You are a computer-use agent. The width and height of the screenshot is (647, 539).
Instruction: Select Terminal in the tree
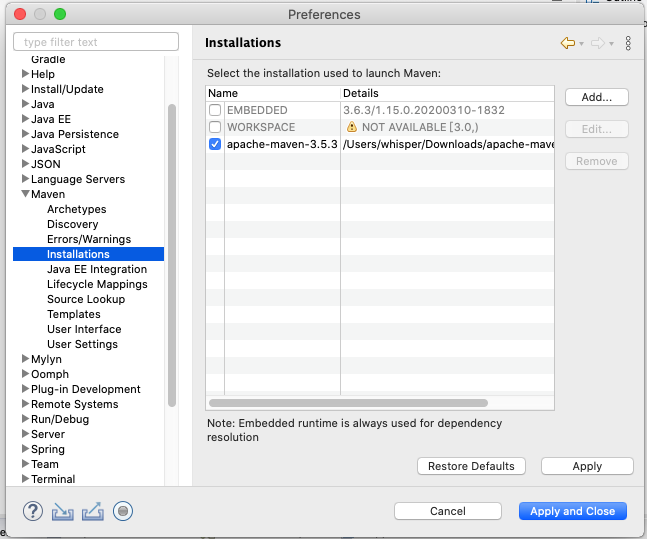(53, 479)
